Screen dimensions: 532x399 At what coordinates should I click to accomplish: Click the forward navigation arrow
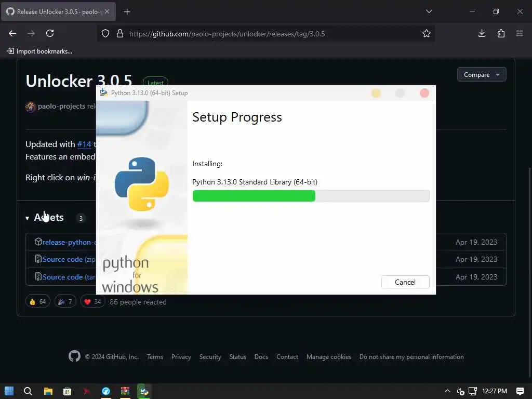tap(31, 33)
